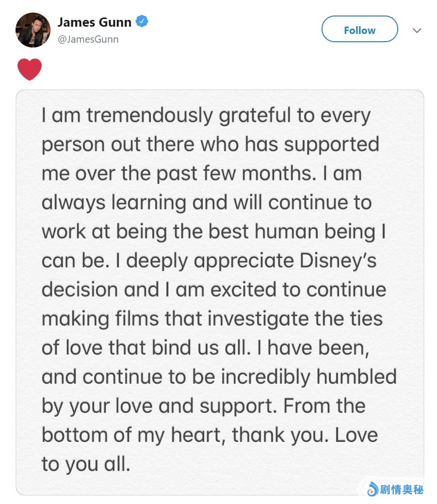Visit the @JamesGunn handle link
The height and width of the screenshot is (504, 437).
[x=88, y=39]
